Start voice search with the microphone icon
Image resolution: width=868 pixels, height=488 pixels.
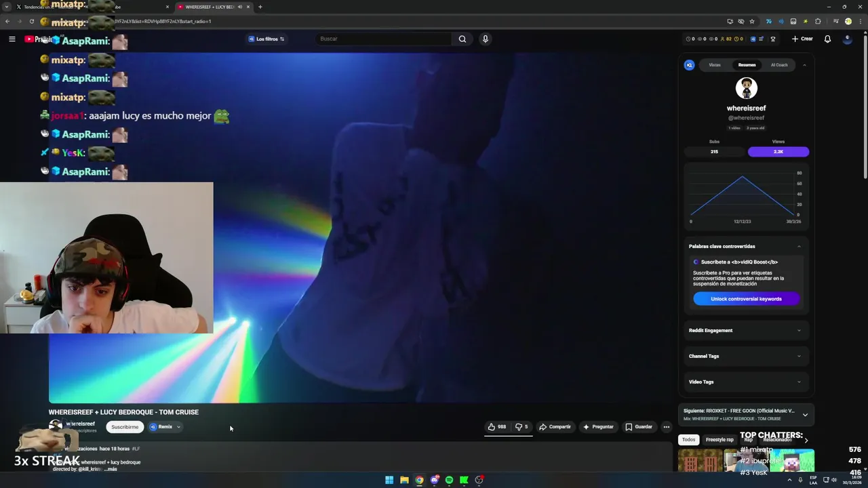pyautogui.click(x=485, y=39)
